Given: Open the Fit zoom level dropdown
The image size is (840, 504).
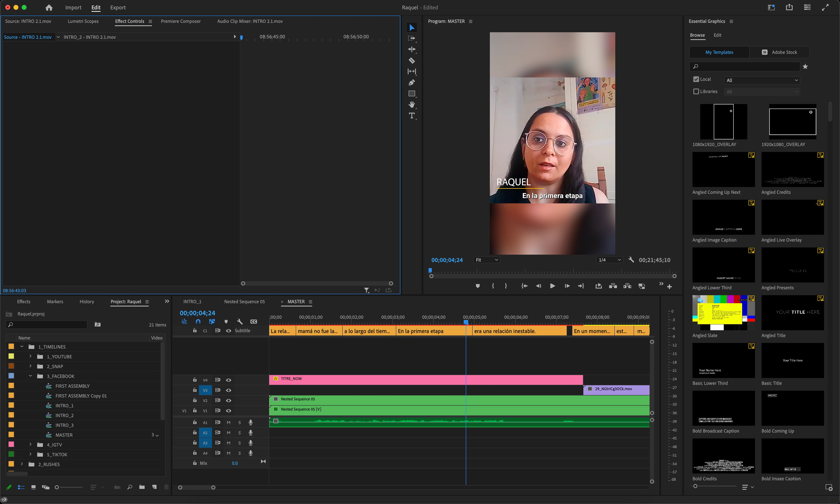Looking at the screenshot, I should [486, 260].
